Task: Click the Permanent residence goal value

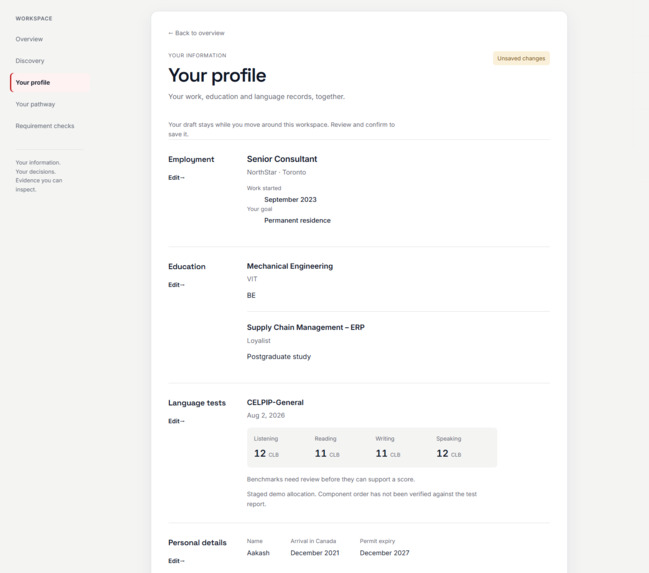Action: click(x=297, y=221)
